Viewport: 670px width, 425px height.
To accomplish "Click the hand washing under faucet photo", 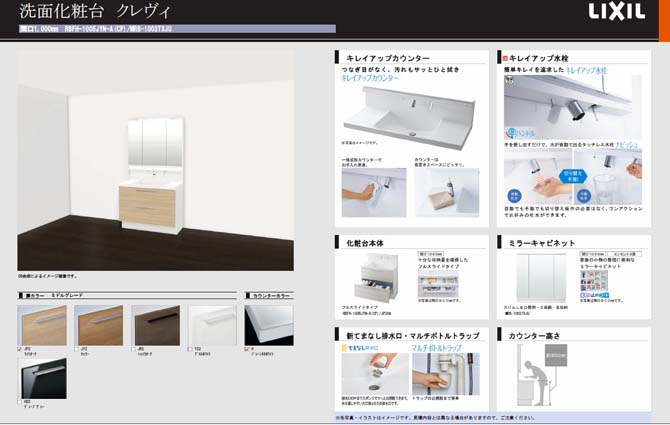I will pos(538,177).
